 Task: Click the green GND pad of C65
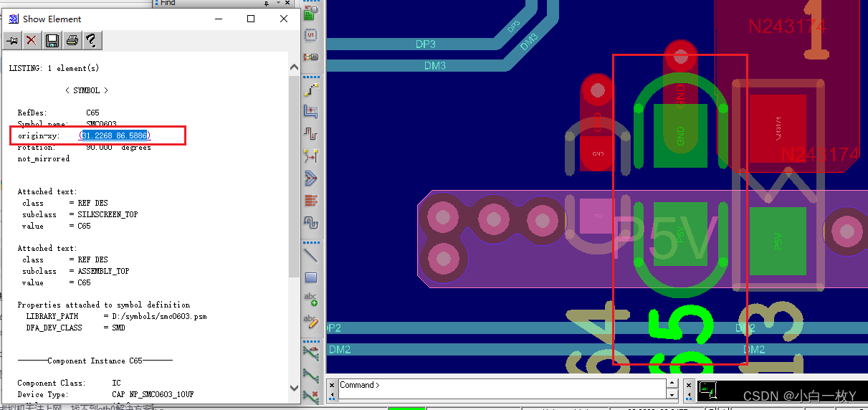tap(679, 136)
